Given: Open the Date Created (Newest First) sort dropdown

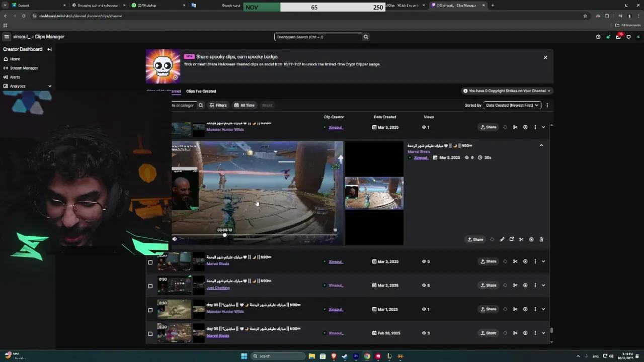Looking at the screenshot, I should click(x=512, y=105).
